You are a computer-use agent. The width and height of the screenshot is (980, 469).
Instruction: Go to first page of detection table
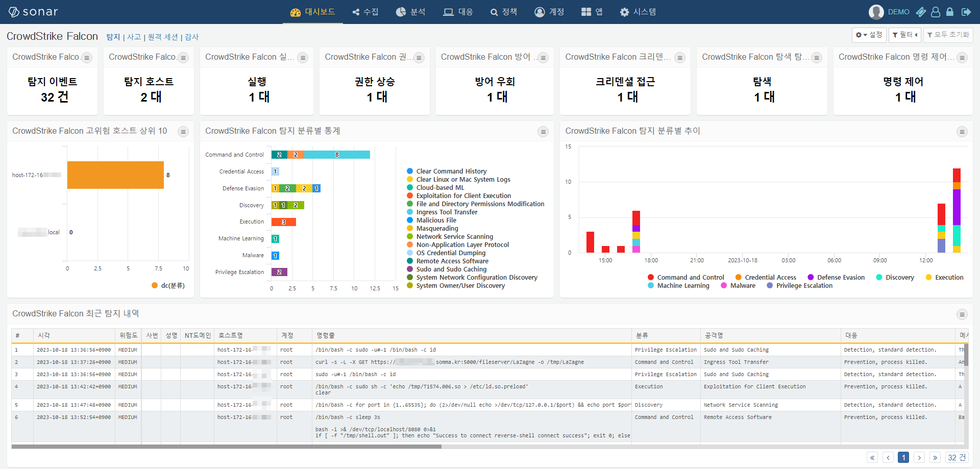872,457
